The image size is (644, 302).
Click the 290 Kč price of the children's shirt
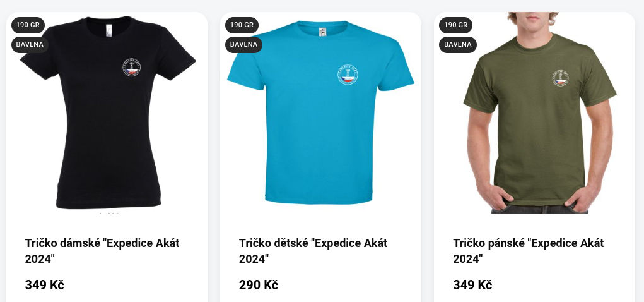(x=259, y=285)
